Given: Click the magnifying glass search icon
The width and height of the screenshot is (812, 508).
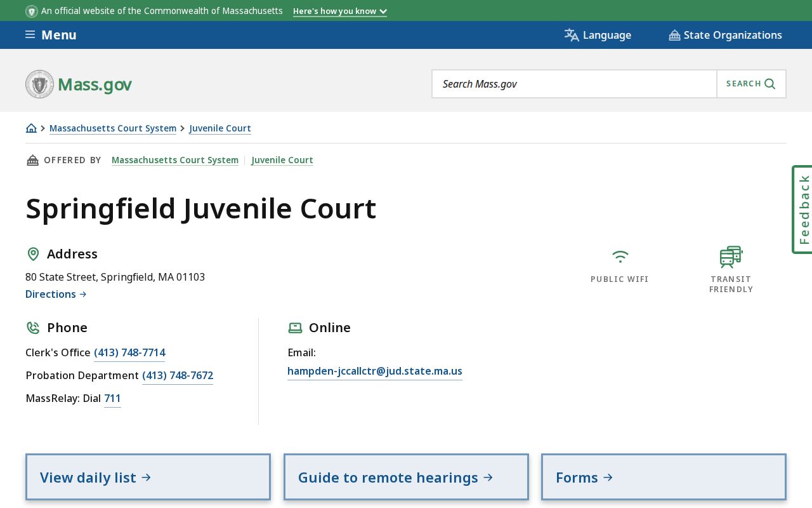Looking at the screenshot, I should tap(770, 84).
